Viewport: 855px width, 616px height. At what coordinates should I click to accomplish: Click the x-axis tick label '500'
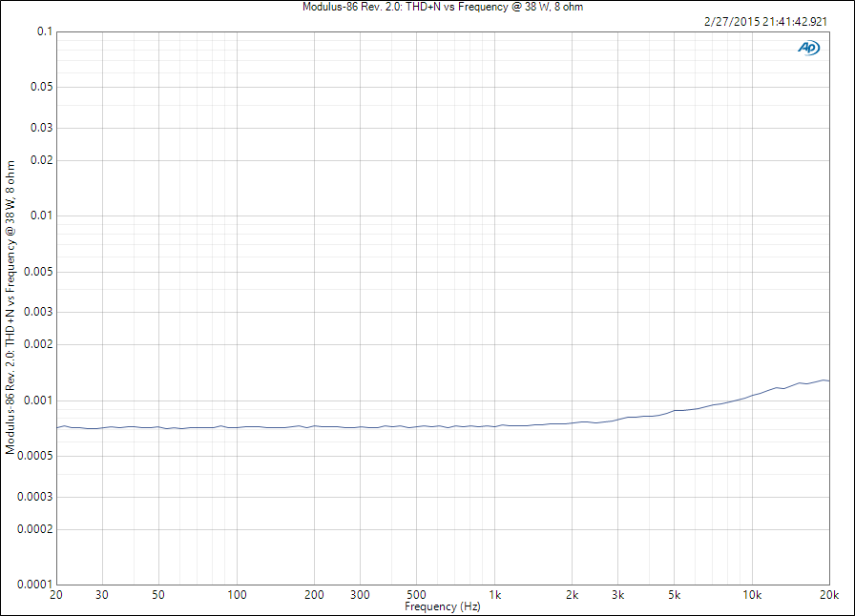tap(416, 595)
